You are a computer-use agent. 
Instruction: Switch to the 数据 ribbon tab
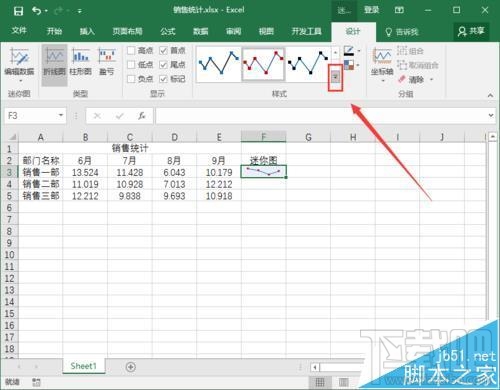(201, 31)
